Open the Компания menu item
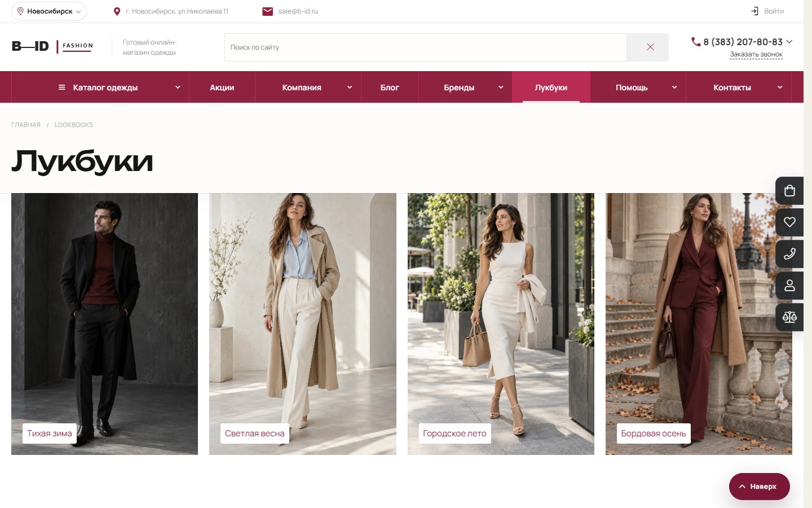The height and width of the screenshot is (508, 812). (x=302, y=87)
